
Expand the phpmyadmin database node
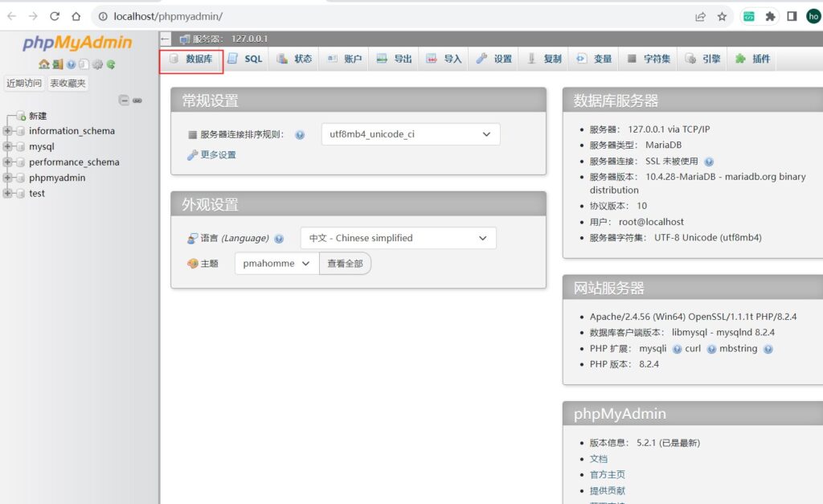coord(7,178)
